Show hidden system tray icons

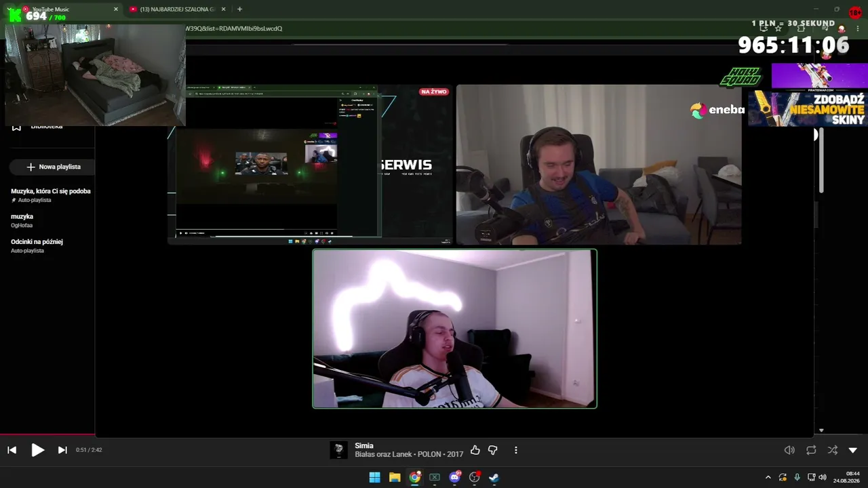point(768,477)
